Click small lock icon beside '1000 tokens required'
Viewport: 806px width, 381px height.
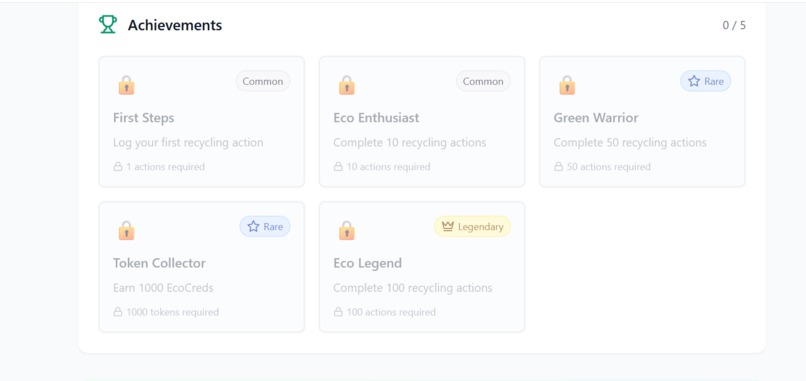tap(118, 312)
